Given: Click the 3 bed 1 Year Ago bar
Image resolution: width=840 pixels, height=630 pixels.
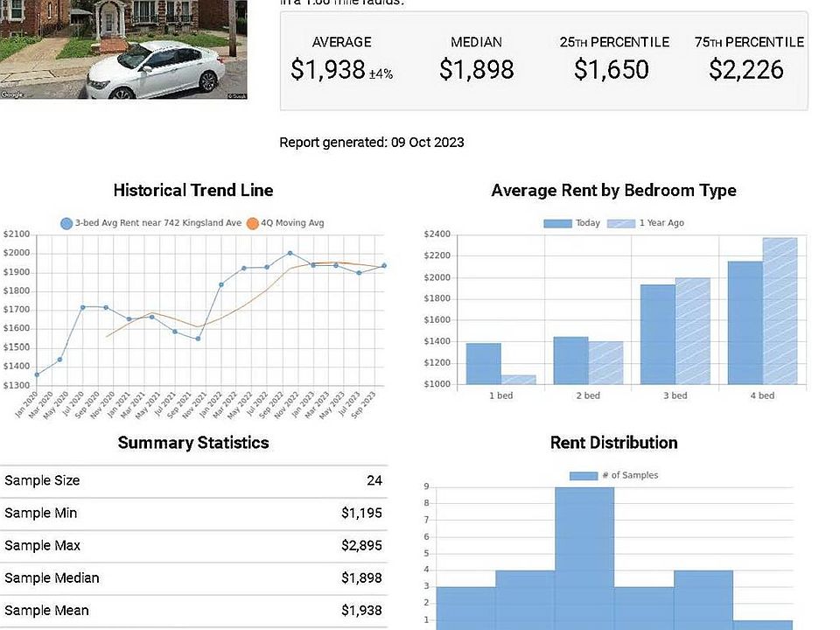Looking at the screenshot, I should (693, 331).
